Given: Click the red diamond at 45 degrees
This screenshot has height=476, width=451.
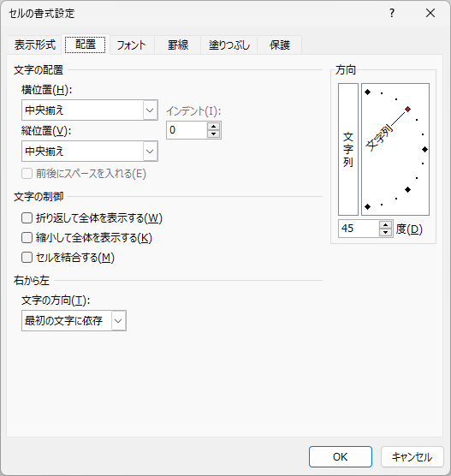Looking at the screenshot, I should point(408,109).
